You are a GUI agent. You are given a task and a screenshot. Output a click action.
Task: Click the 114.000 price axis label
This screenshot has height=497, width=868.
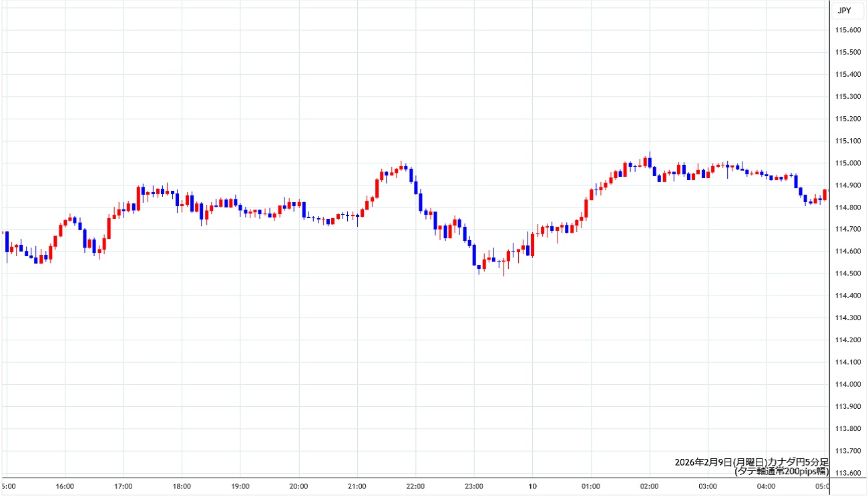pos(848,384)
